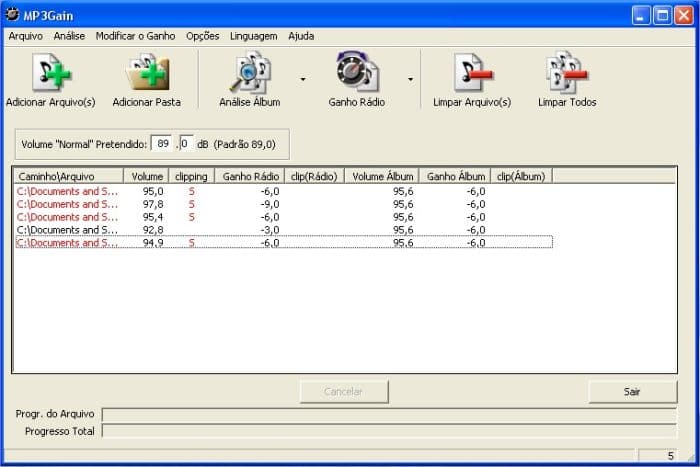700x467 pixels.
Task: Click the Ganho Álbum column header
Action: coord(455,176)
